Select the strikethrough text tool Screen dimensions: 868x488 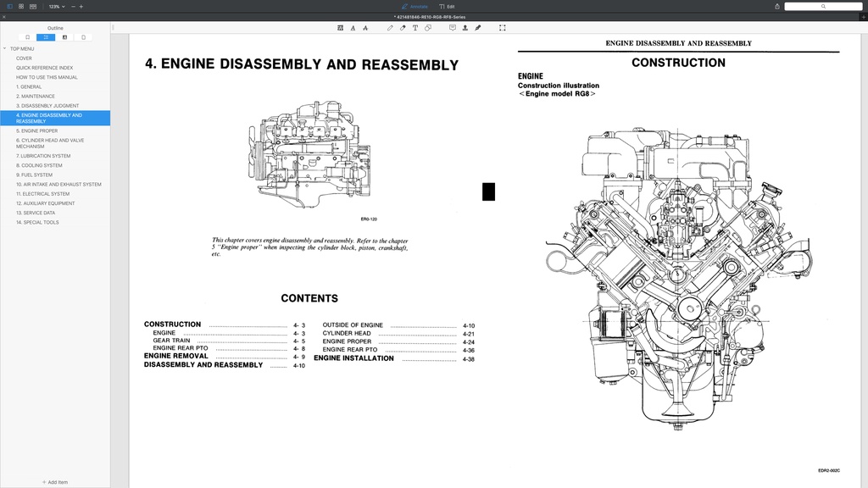point(365,28)
